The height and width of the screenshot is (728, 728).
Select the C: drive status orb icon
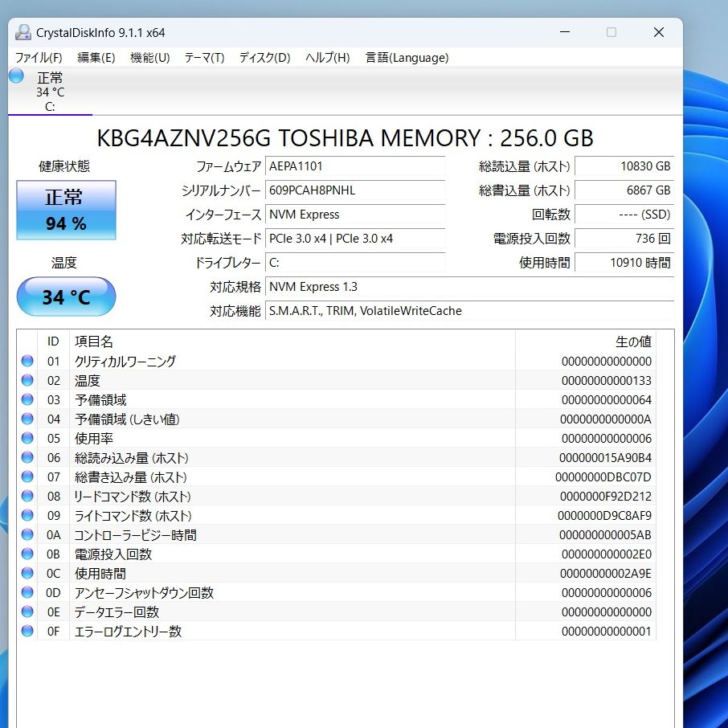tap(16, 76)
